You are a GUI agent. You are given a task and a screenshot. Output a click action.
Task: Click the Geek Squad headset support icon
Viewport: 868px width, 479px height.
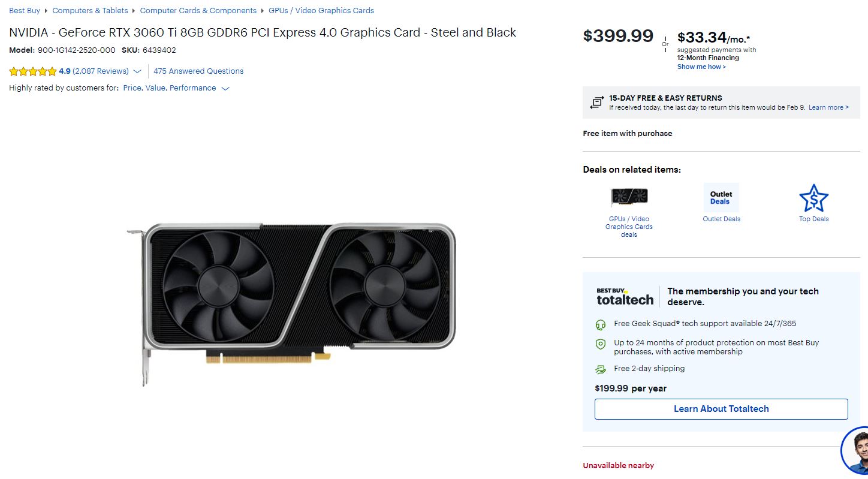tap(601, 325)
